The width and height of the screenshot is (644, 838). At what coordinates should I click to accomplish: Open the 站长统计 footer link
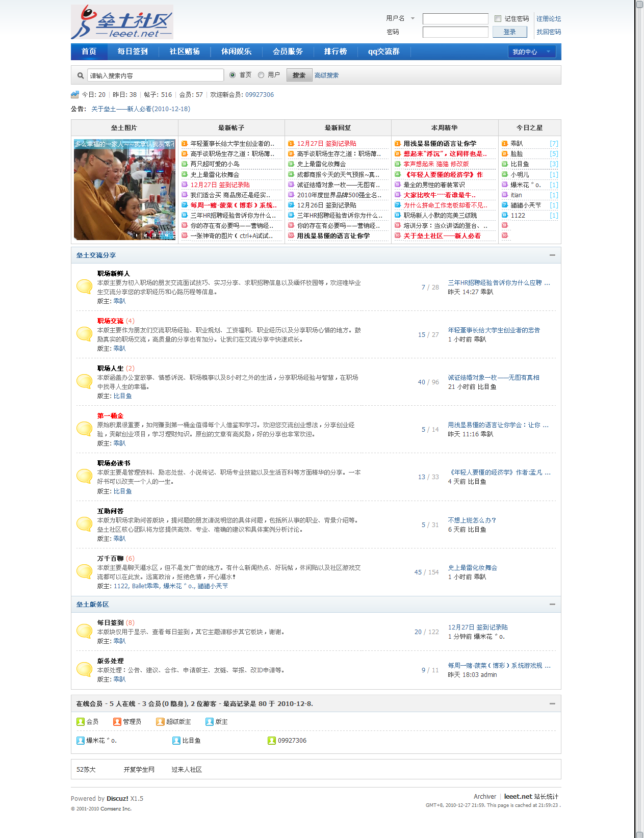547,797
